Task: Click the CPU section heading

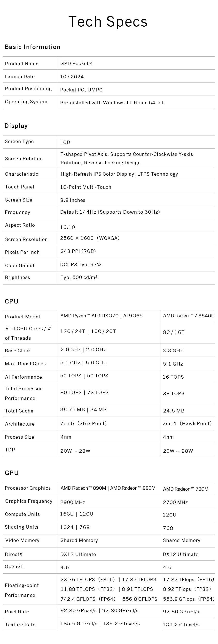Action: point(12,301)
